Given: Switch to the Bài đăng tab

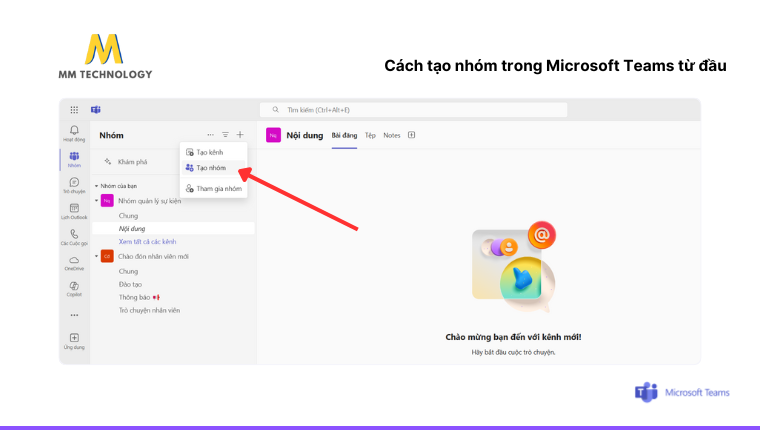Looking at the screenshot, I should 344,135.
